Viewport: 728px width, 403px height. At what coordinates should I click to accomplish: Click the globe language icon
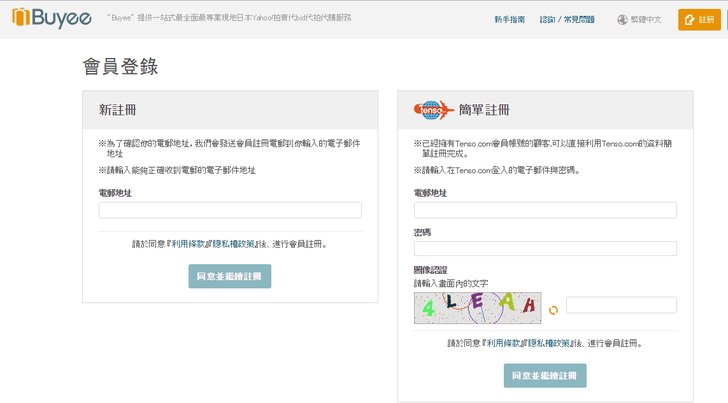pyautogui.click(x=622, y=20)
